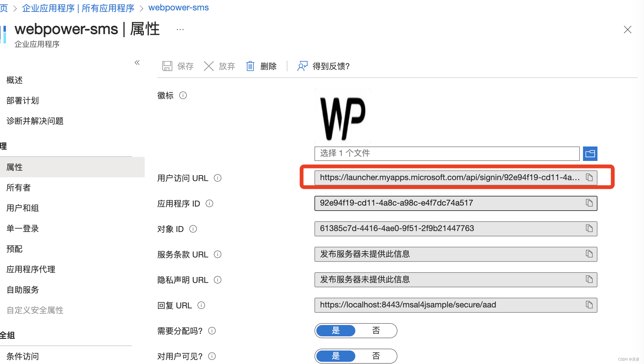
Task: Select 是 for 需要分配吗
Action: coord(336,331)
